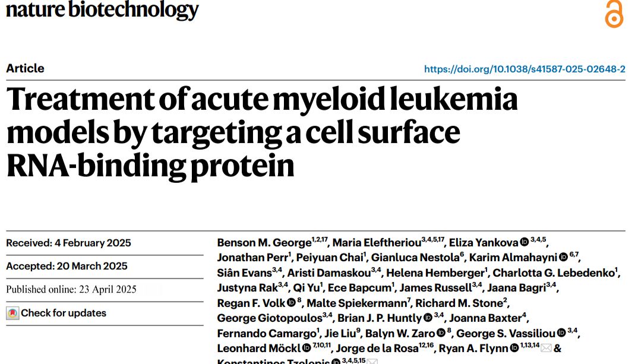The width and height of the screenshot is (635, 364).
Task: Click ORCID icon next to Regan F. Volk
Action: [291, 303]
